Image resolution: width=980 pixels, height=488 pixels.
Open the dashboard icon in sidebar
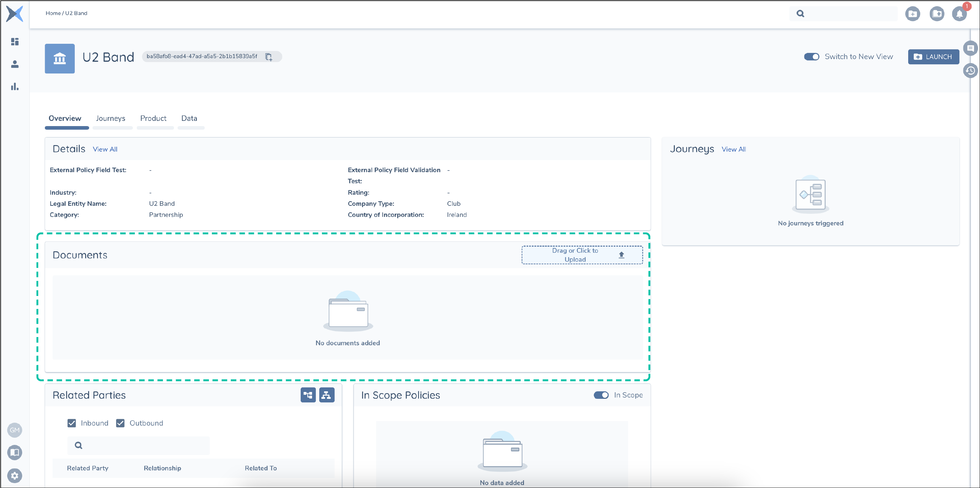[x=15, y=41]
